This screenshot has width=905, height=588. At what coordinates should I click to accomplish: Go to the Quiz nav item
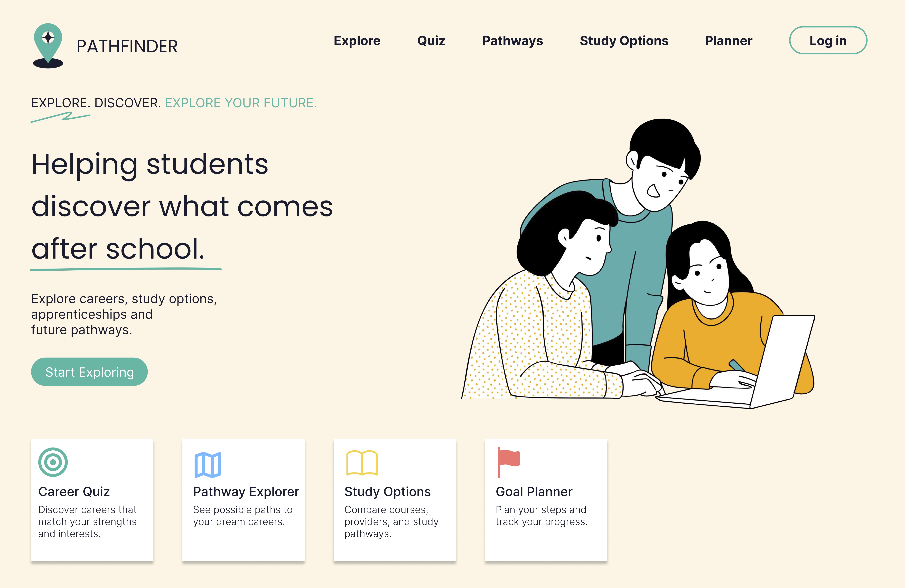pyautogui.click(x=431, y=41)
